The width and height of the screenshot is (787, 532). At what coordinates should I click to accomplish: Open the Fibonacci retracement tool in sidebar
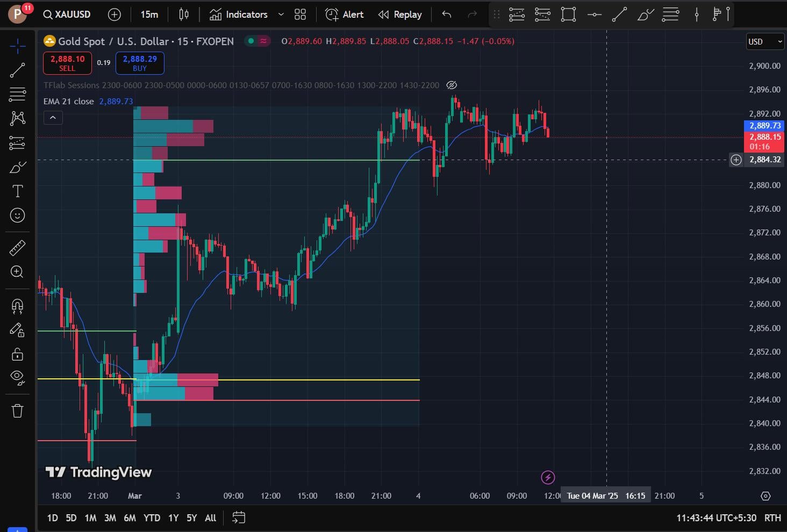17,94
